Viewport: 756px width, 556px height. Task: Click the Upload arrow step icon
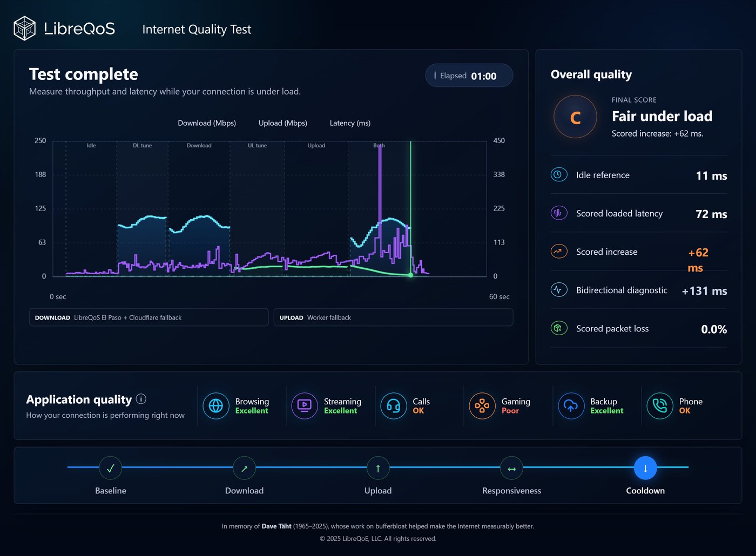(378, 468)
